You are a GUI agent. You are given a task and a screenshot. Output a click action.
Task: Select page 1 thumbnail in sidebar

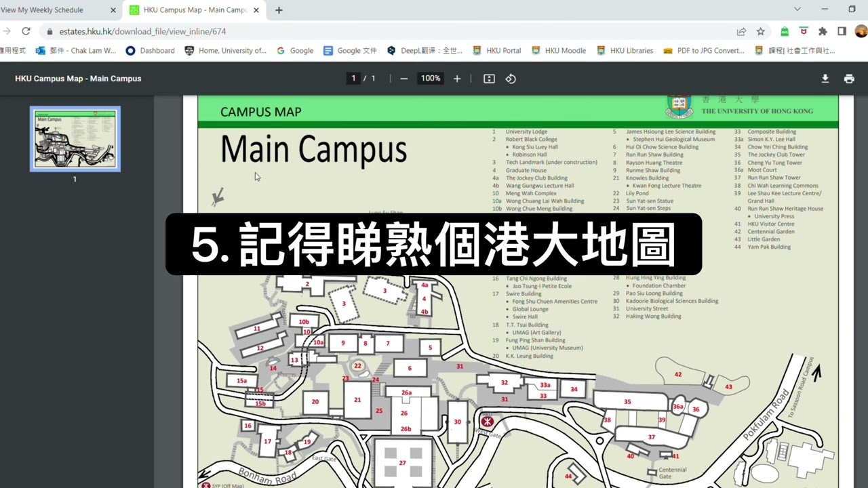(x=75, y=139)
